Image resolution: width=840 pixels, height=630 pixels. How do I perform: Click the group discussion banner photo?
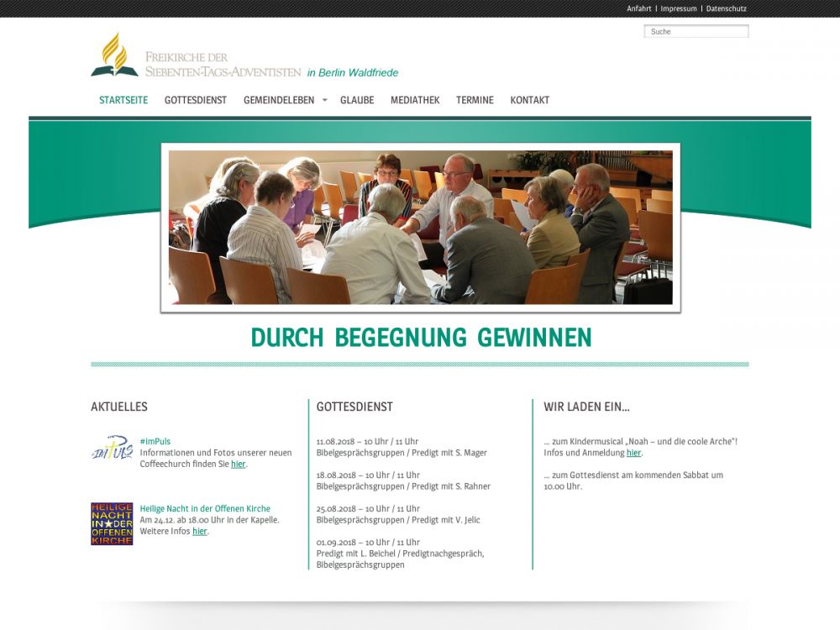[420, 227]
